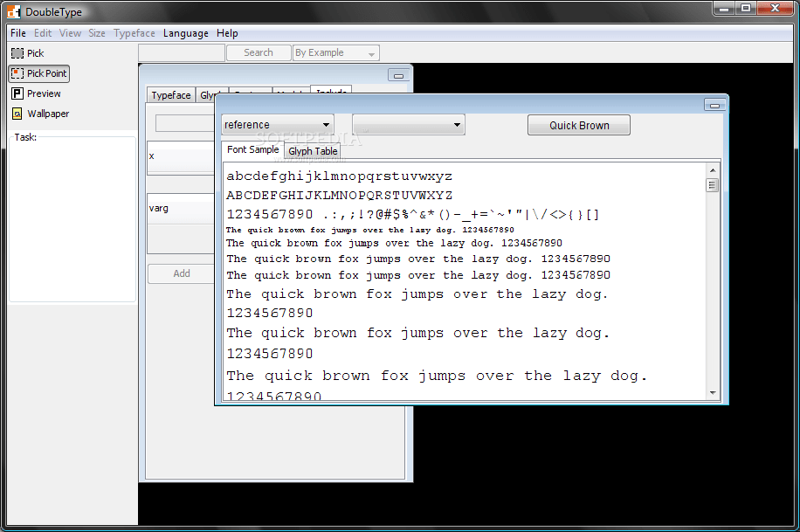Click the Task panel label
800x532 pixels.
(25, 137)
